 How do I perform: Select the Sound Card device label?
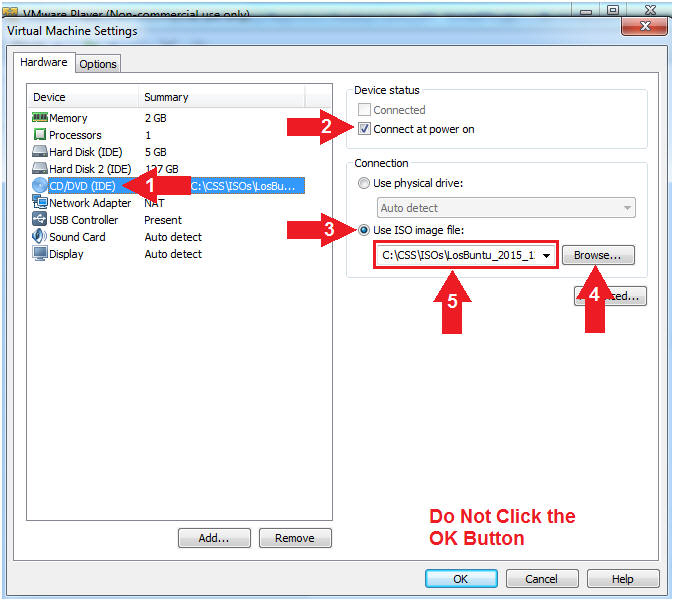click(x=77, y=237)
